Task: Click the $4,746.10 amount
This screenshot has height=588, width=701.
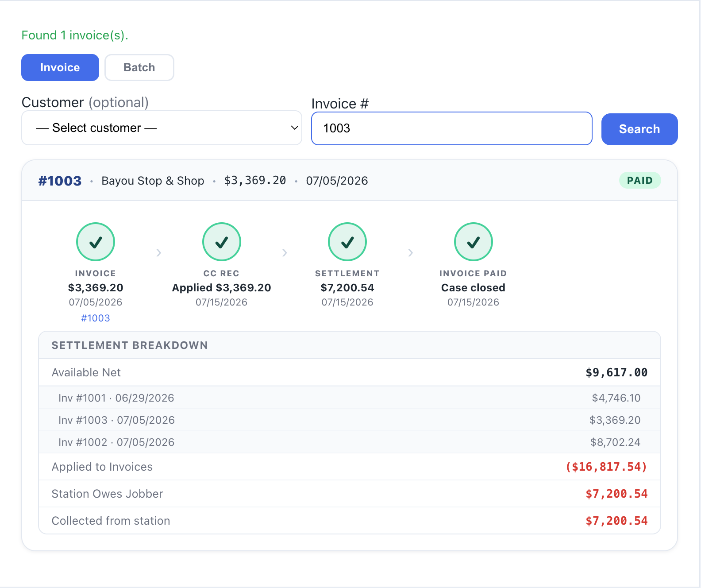Action: (x=616, y=398)
